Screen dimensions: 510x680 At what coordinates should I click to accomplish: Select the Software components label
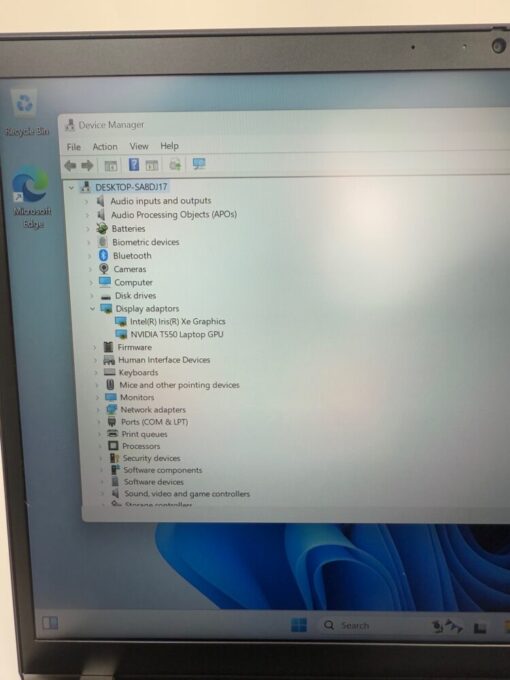[x=163, y=470]
